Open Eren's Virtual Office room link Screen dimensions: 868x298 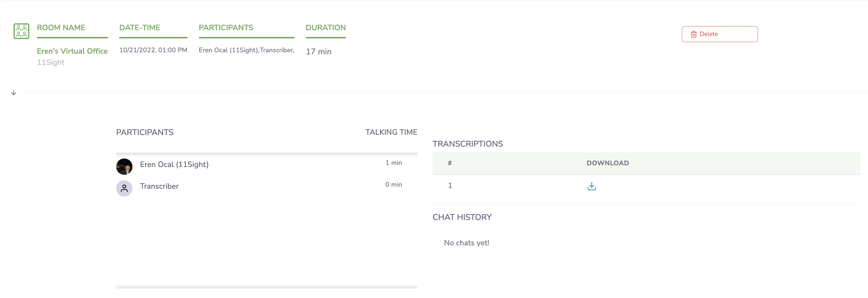72,51
